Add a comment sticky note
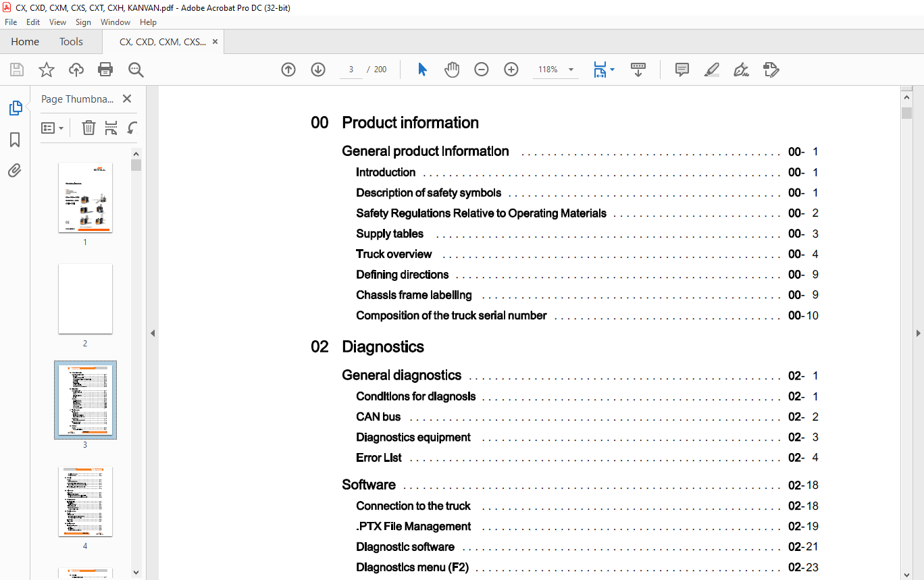Viewport: 924px width, 580px height. pyautogui.click(x=682, y=70)
